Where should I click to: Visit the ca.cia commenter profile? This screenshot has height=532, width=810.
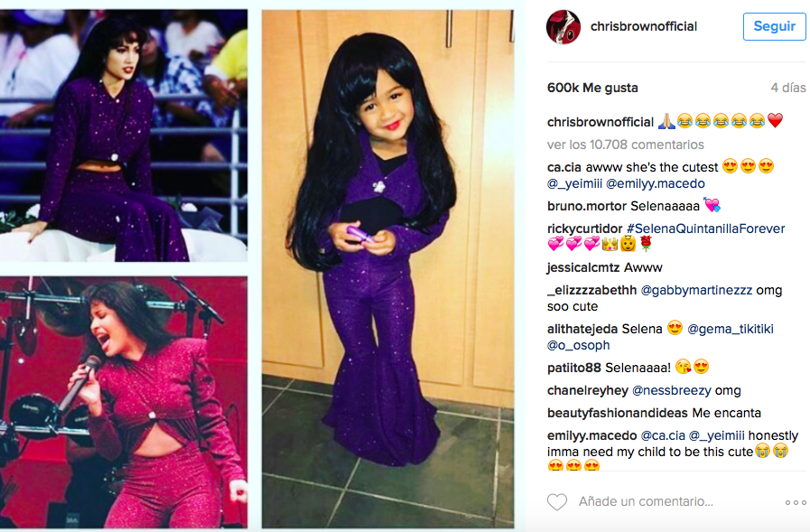[x=564, y=167]
